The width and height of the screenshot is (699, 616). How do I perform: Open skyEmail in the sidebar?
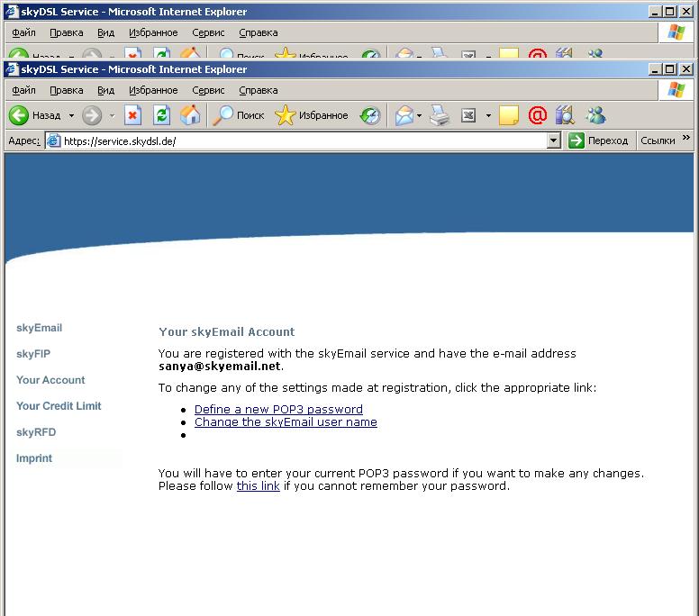coord(40,328)
